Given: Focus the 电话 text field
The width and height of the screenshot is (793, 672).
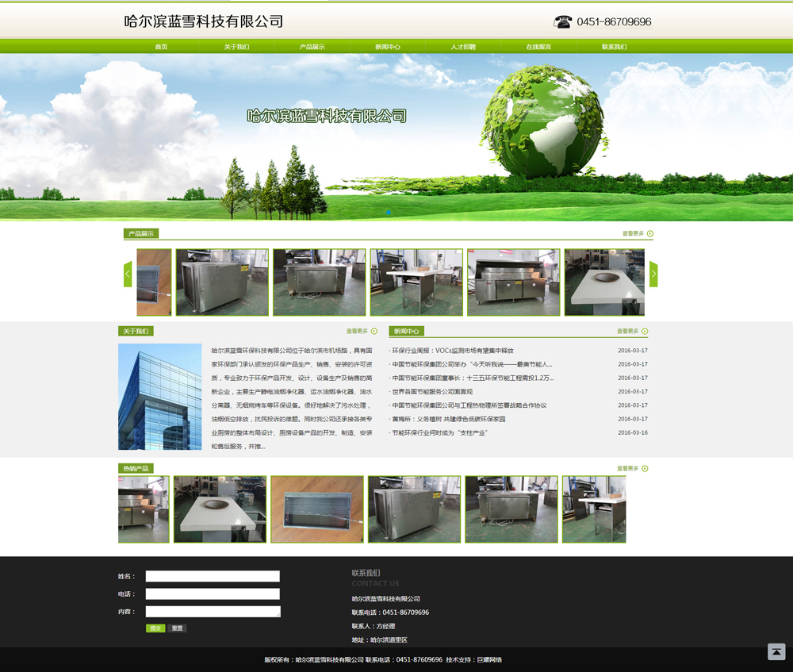Looking at the screenshot, I should pos(213,594).
